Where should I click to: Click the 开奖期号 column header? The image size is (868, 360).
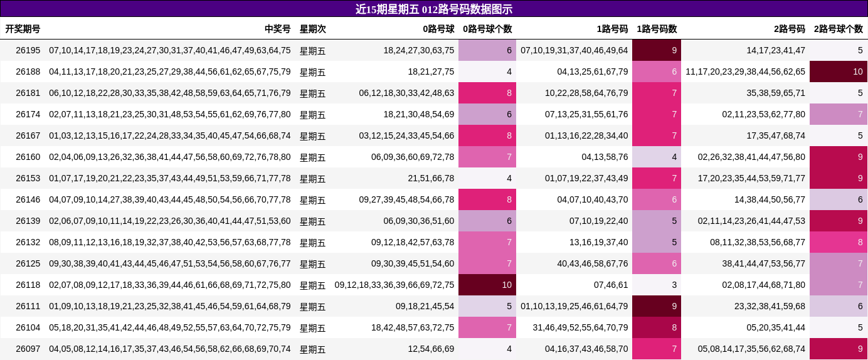(23, 29)
